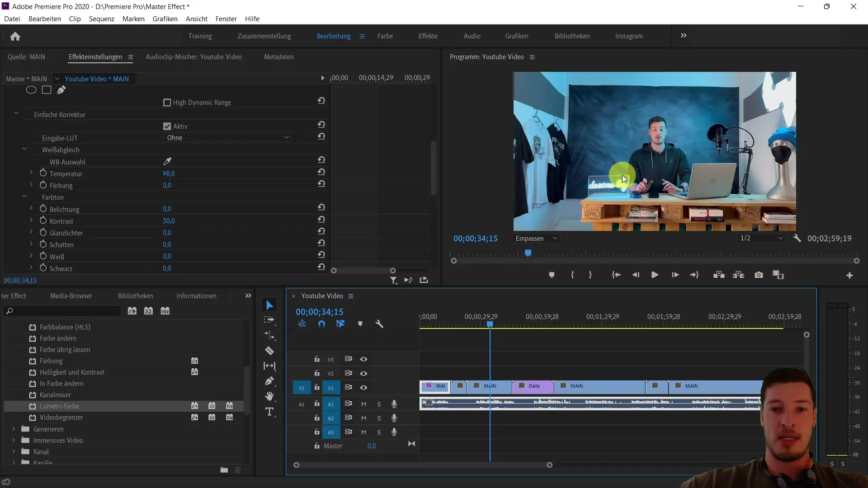Image resolution: width=868 pixels, height=488 pixels.
Task: Open timeline display settings wrench
Action: (x=379, y=324)
